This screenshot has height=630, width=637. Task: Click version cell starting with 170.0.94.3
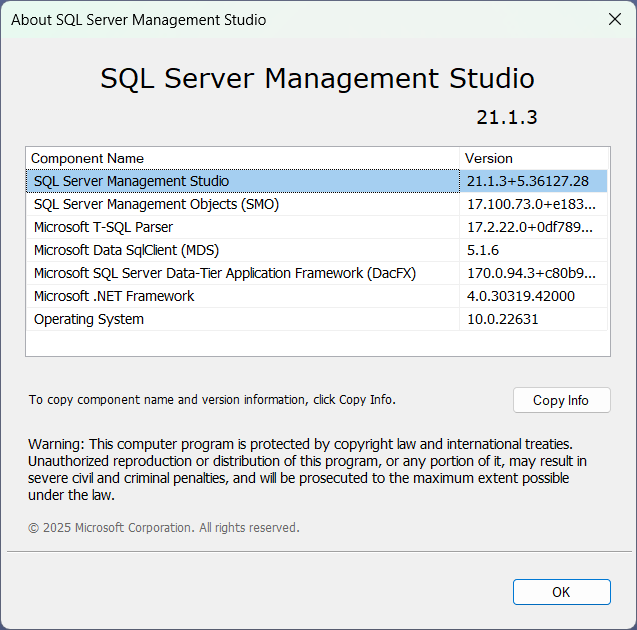(x=531, y=273)
